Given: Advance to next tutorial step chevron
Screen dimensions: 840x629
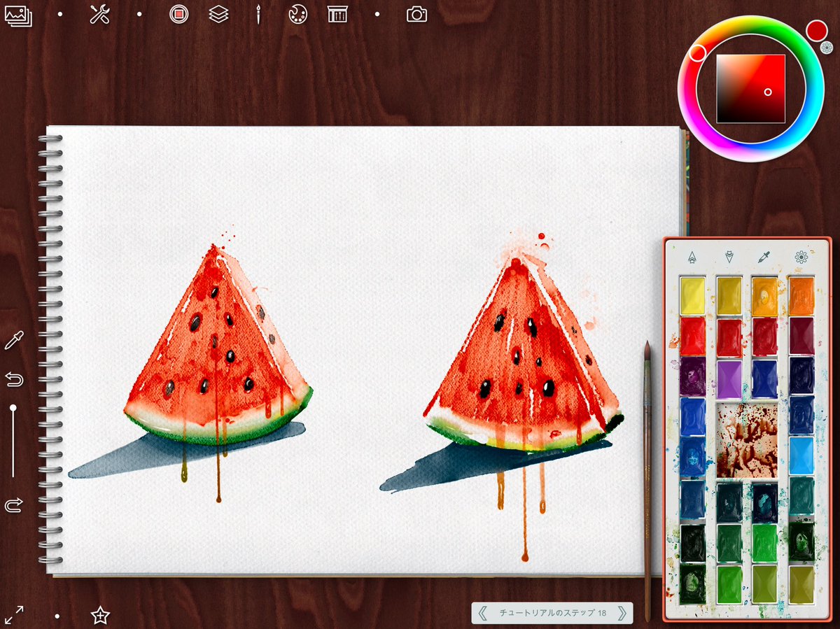Looking at the screenshot, I should (622, 614).
